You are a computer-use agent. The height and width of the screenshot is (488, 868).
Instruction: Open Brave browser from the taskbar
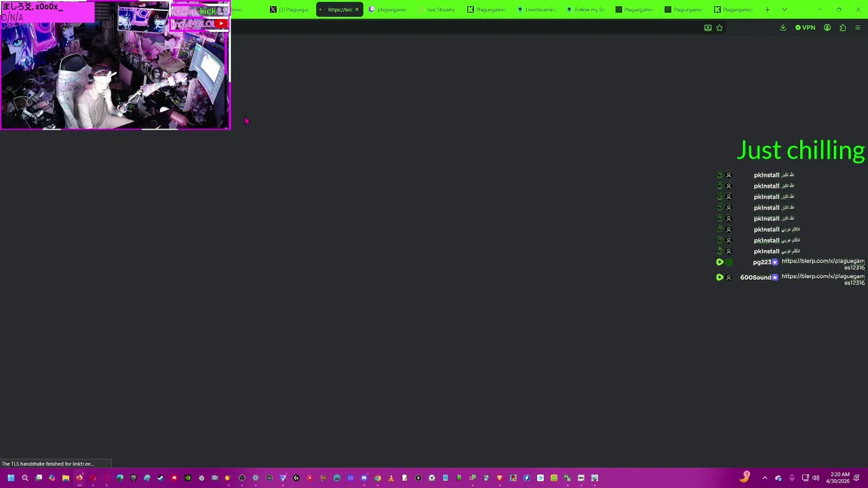tap(500, 478)
